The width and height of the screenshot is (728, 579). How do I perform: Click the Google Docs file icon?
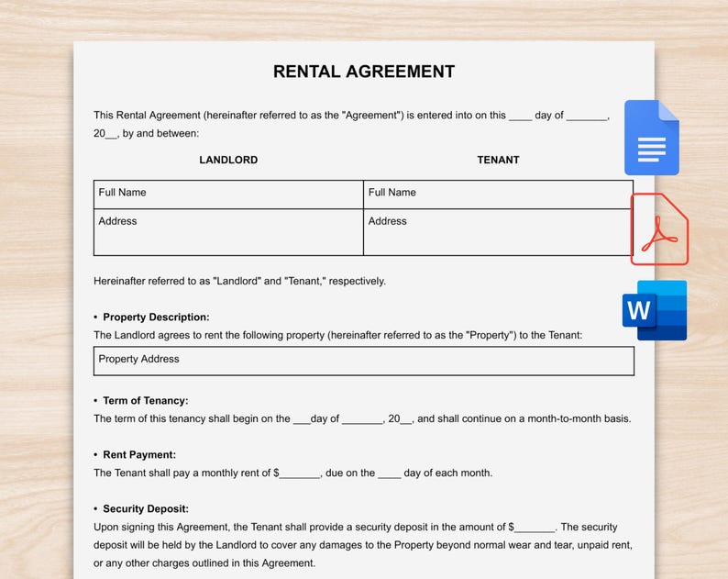tap(651, 138)
